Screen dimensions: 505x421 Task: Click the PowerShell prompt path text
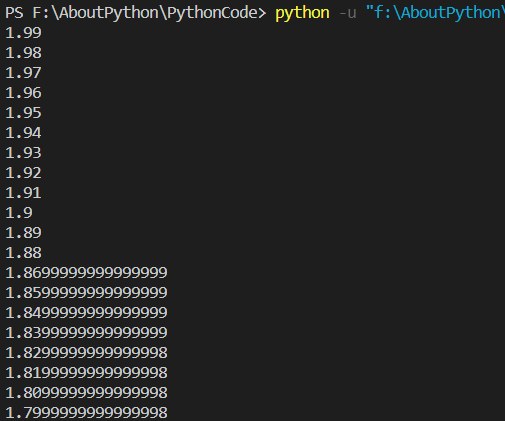click(136, 13)
